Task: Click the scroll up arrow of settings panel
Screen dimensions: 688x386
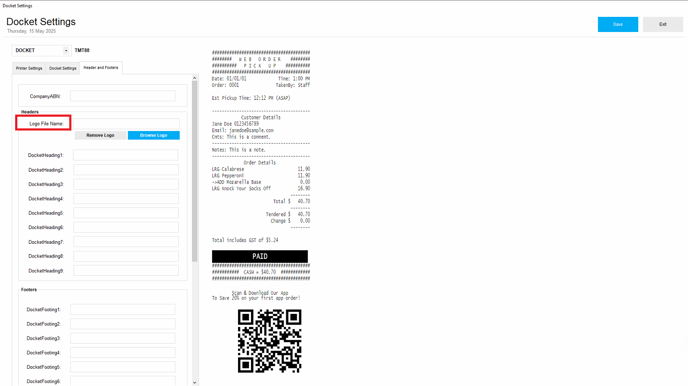Action: pos(195,78)
